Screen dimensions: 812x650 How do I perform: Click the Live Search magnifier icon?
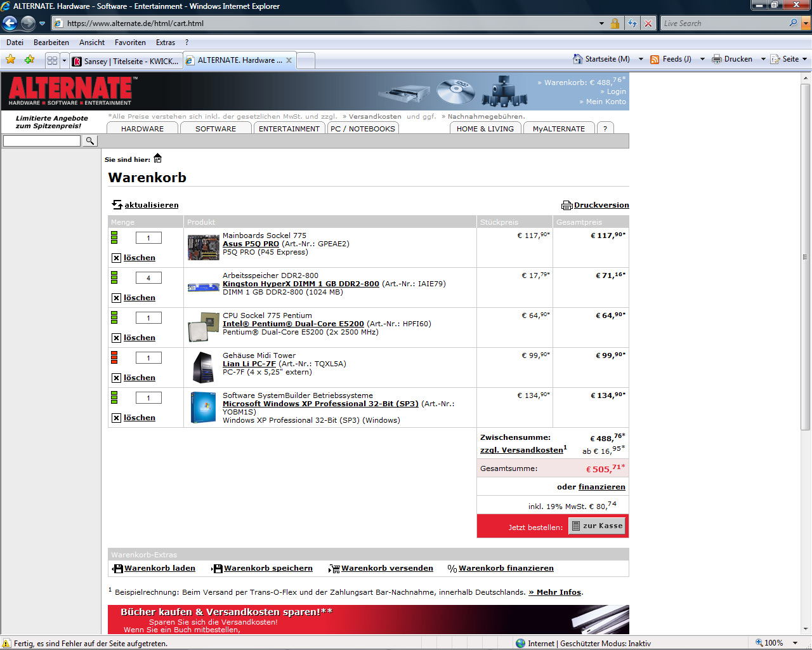[793, 23]
